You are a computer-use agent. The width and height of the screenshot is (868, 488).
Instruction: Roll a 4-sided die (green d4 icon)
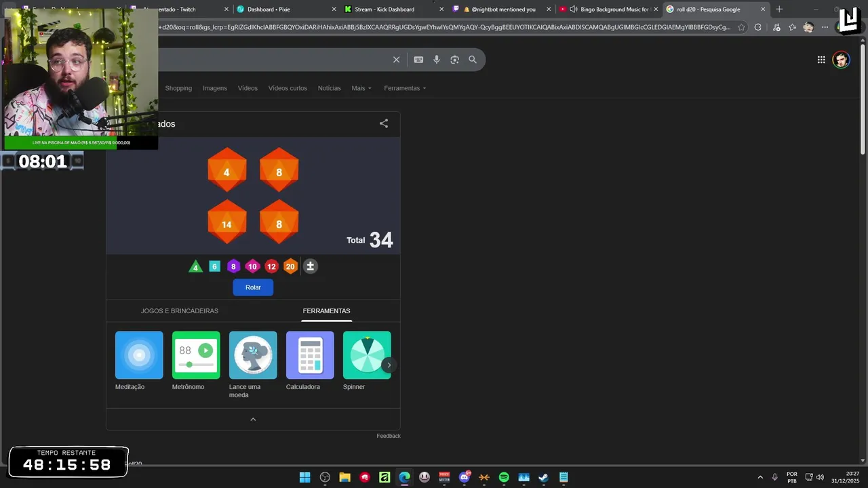pos(195,266)
